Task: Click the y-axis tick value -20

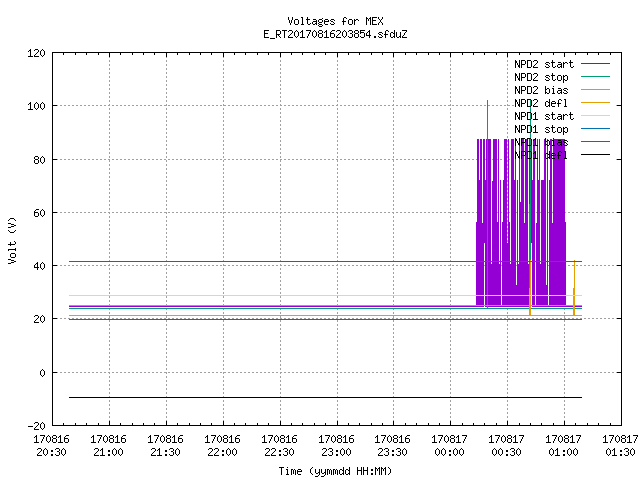Action: [36, 426]
